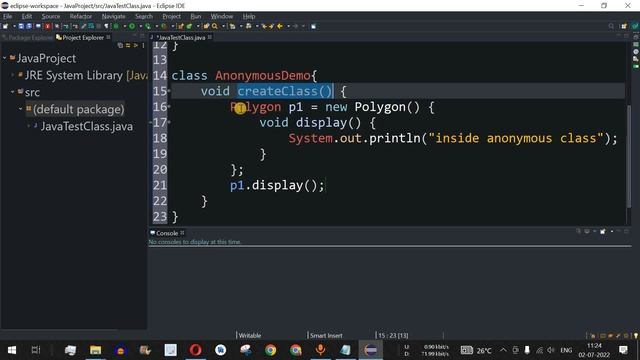Open the Edit menu

click(x=27, y=16)
